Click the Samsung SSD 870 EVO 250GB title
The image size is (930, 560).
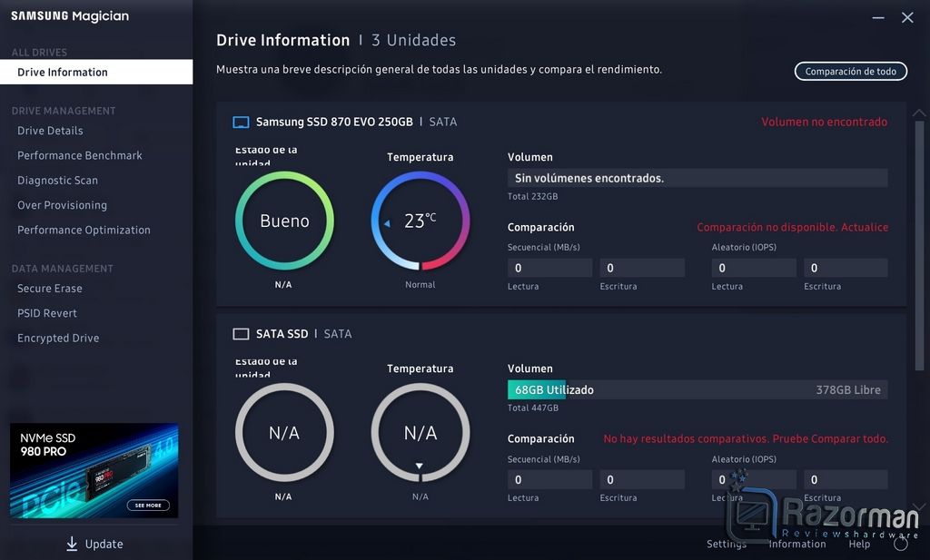pos(334,122)
